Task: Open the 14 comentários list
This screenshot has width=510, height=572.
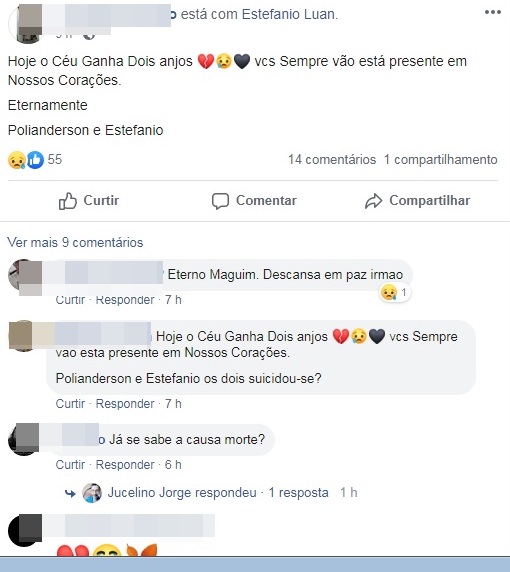Action: [332, 160]
